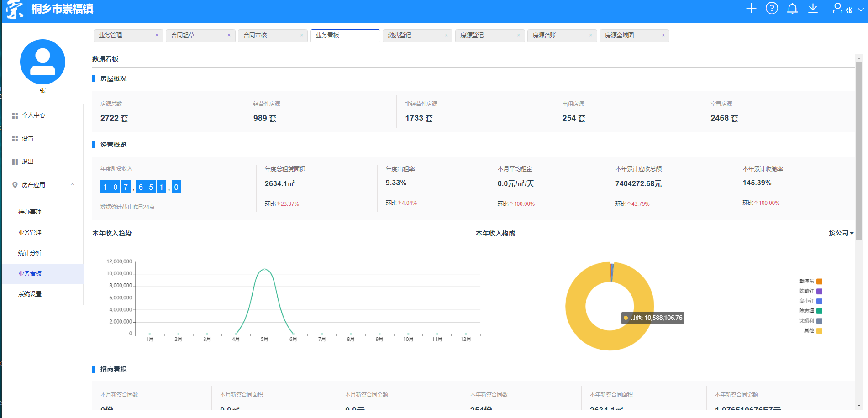This screenshot has width=868, height=418.
Task: Close the 房源台账 tab
Action: [x=590, y=35]
